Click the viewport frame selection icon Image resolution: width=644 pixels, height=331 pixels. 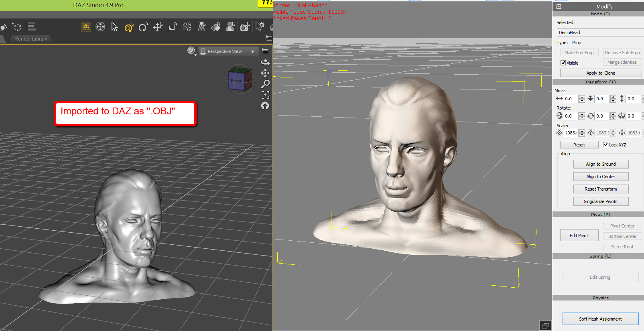[265, 95]
